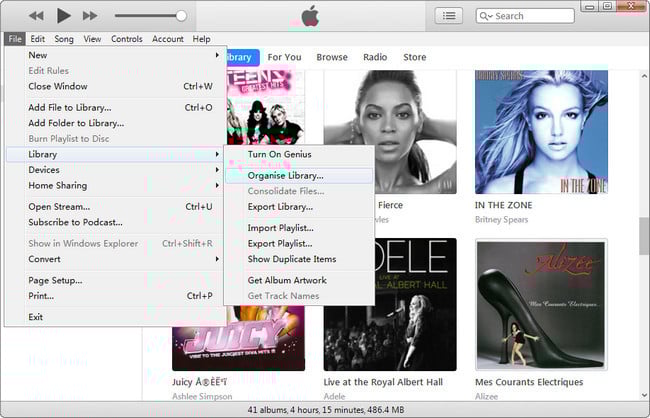Select Export Playlist
Viewport: 650px width, 418px height.
299,243
